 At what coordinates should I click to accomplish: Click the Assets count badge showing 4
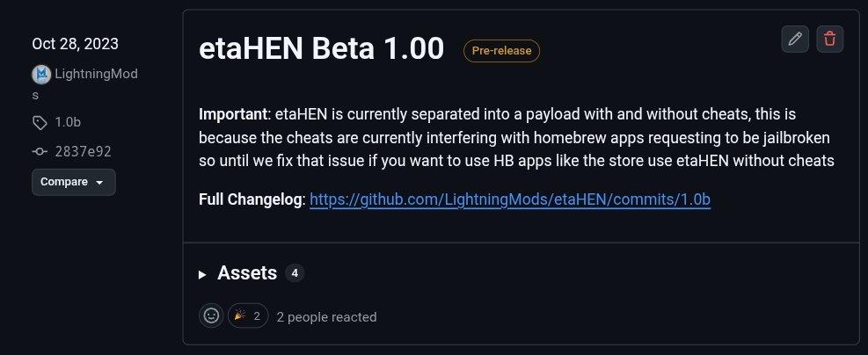[x=295, y=273]
